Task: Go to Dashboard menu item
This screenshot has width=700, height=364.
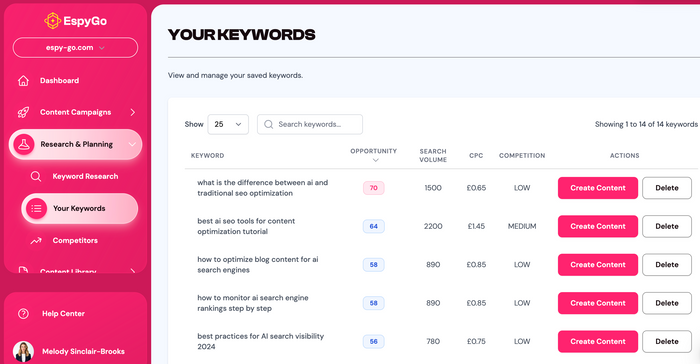Action: coord(59,81)
